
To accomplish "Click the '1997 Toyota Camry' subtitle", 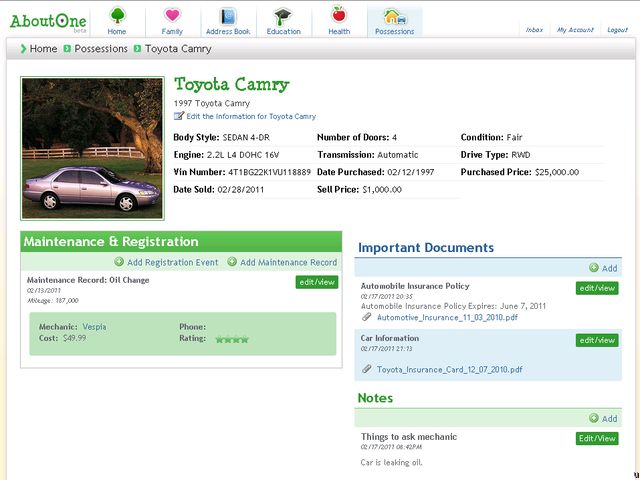I will [x=211, y=103].
